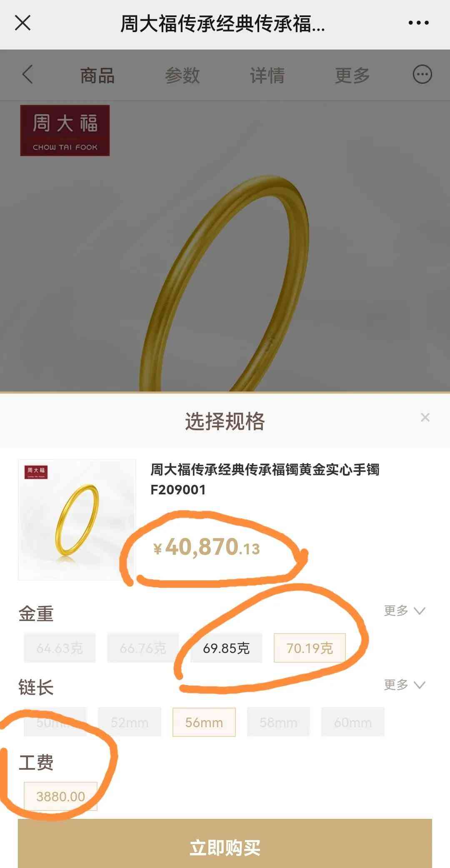
Task: Switch to the 商品 tab
Action: pyautogui.click(x=97, y=75)
